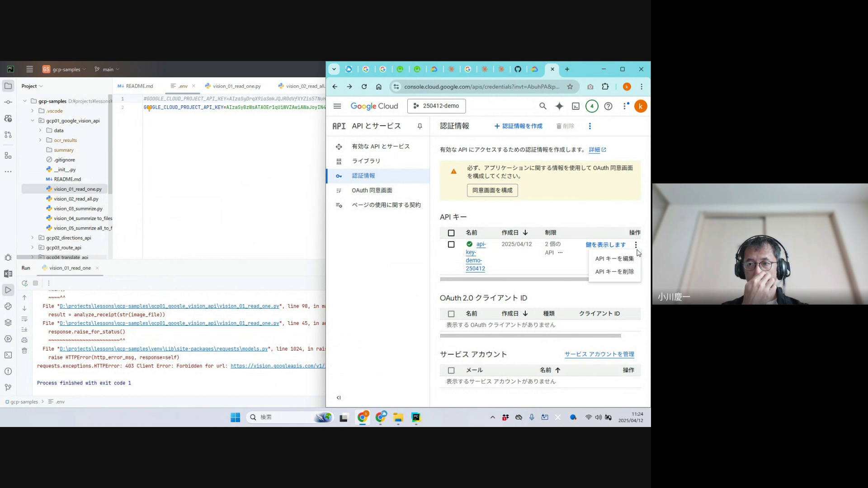Click the API keys table horizontal scrollbar
868x488 pixels.
tap(514, 279)
